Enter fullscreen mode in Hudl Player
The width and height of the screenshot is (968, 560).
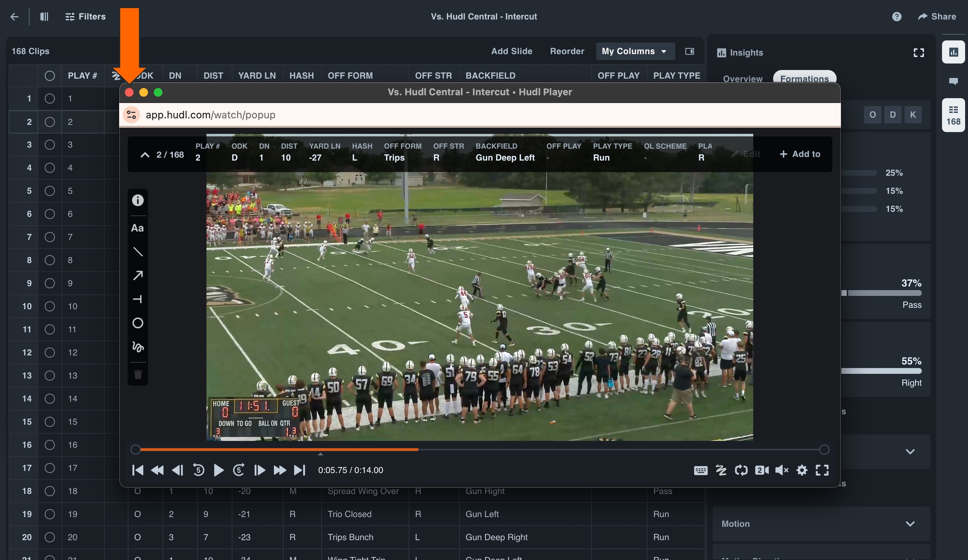point(822,470)
